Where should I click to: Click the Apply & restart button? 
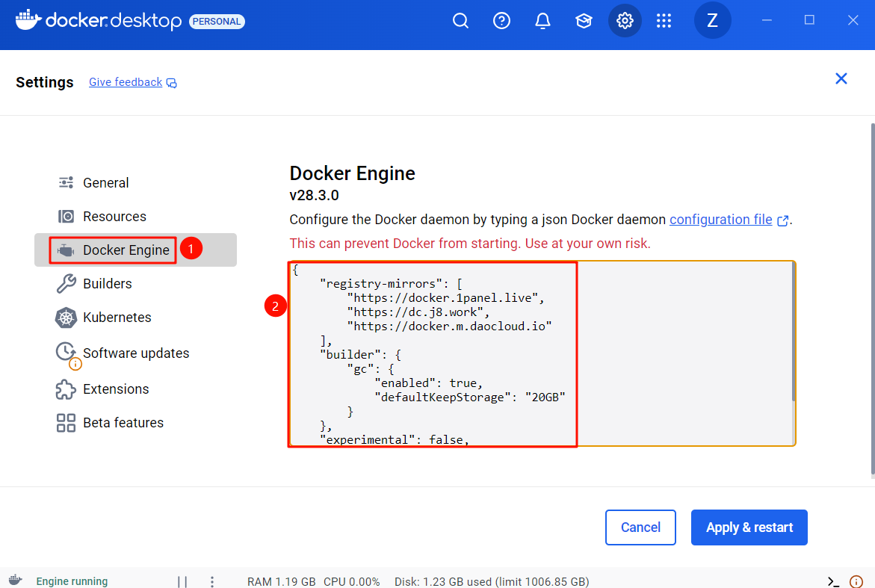coord(749,527)
